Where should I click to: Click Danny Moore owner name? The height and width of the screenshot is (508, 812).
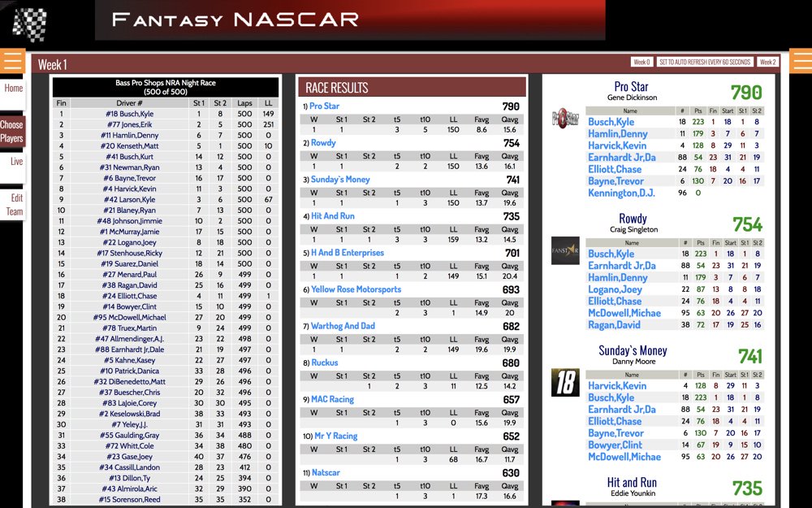(634, 362)
